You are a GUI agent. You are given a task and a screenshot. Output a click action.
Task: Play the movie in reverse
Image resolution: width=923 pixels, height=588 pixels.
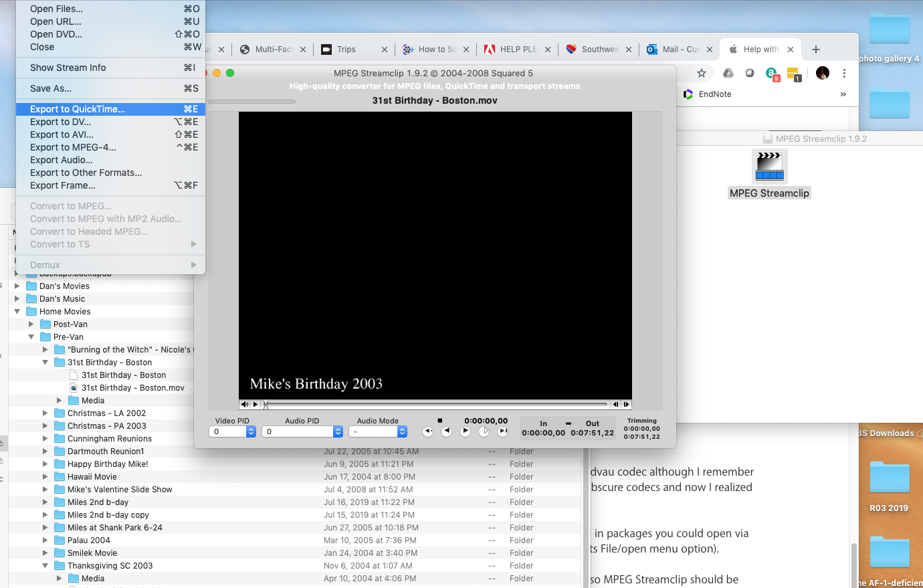446,431
